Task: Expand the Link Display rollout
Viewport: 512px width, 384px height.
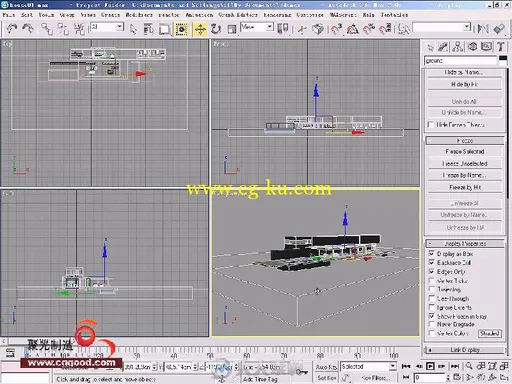Action: 465,350
